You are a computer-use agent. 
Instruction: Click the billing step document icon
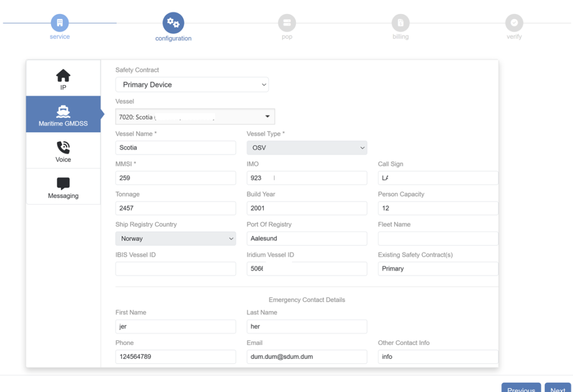401,23
